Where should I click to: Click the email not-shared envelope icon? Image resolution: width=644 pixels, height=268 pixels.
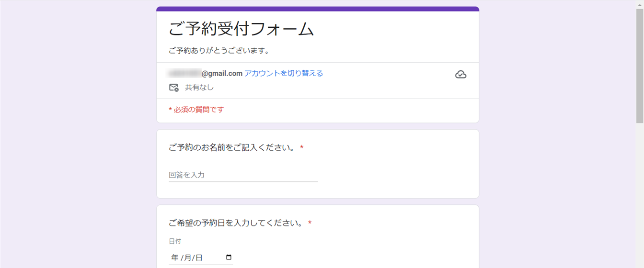coord(173,88)
